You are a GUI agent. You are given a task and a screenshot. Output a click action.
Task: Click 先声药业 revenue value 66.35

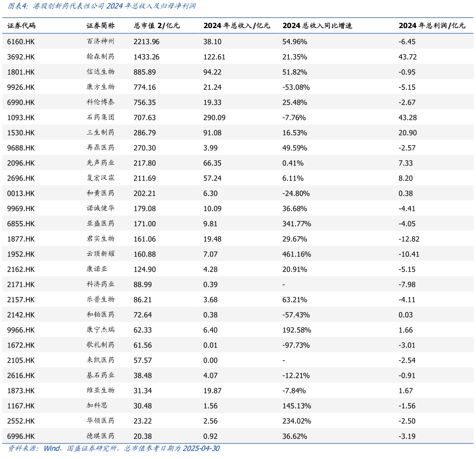tap(212, 163)
